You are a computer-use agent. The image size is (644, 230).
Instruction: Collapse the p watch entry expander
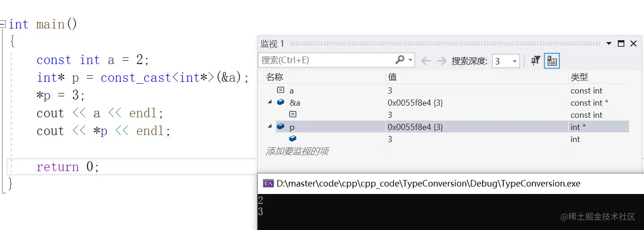pyautogui.click(x=270, y=126)
